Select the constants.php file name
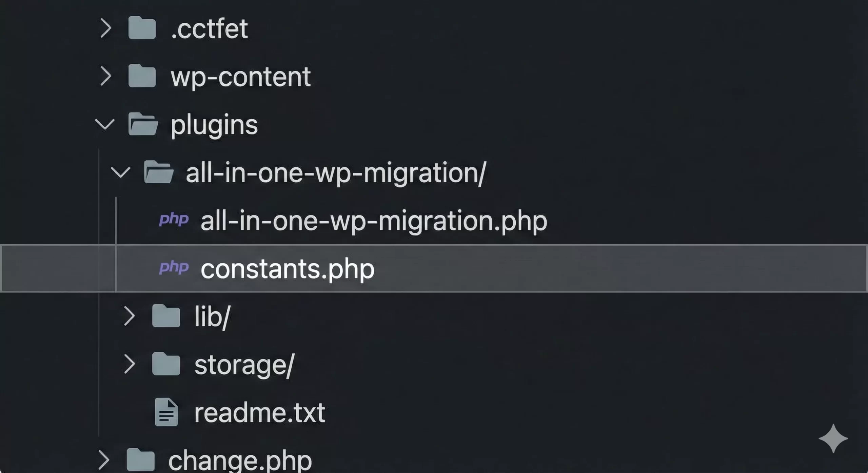Viewport: 868px width, 473px height. 288,269
